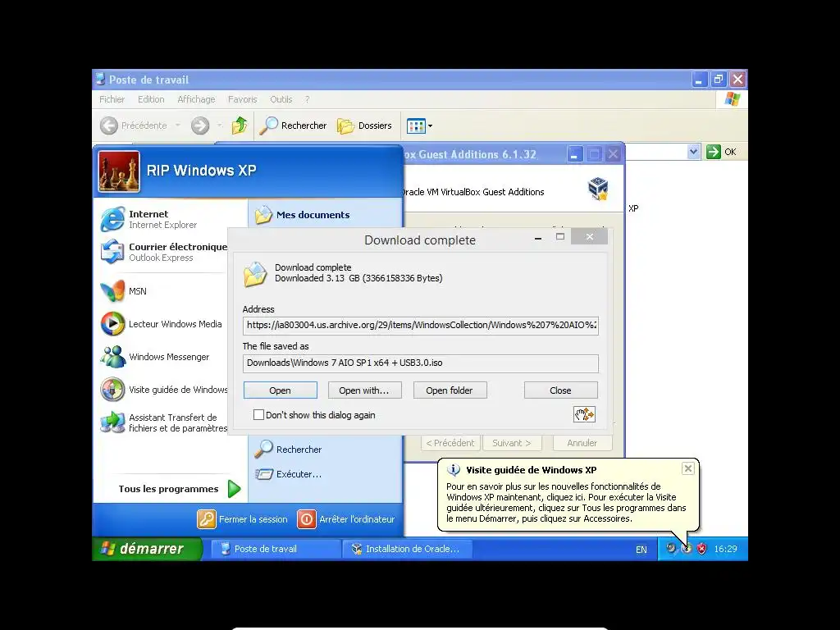Toggle Dossiers pane in Poste de travail
840x630 pixels.
click(x=364, y=126)
